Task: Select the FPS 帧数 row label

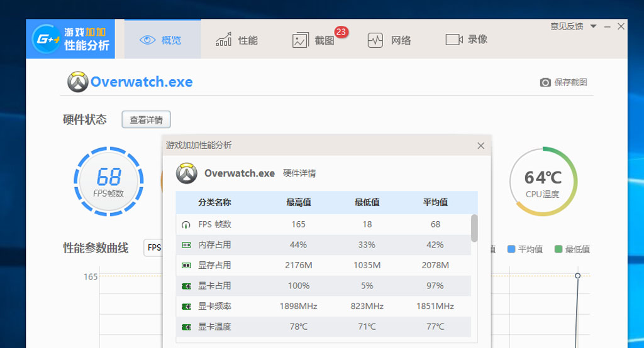Action: 215,224
